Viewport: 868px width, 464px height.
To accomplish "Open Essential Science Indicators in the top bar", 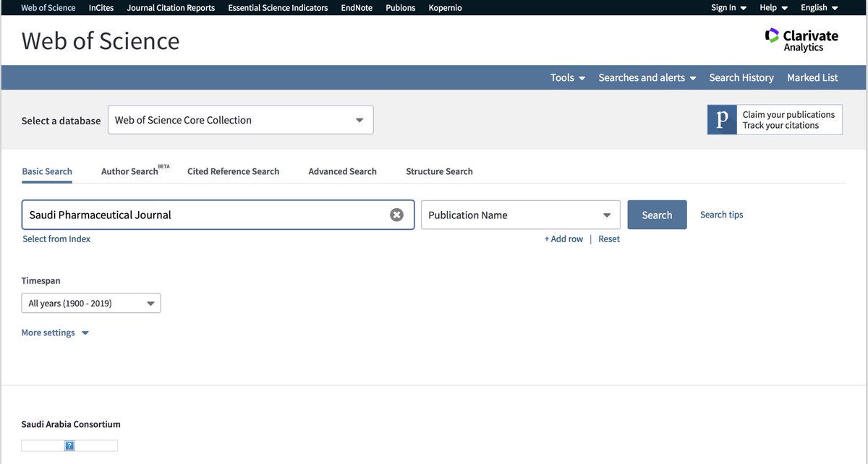I will click(278, 8).
